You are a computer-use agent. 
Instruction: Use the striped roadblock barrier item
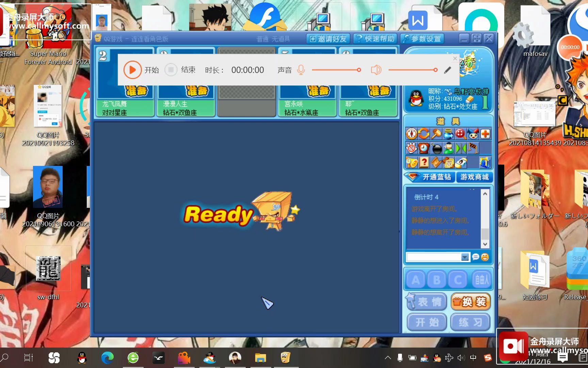point(473,148)
